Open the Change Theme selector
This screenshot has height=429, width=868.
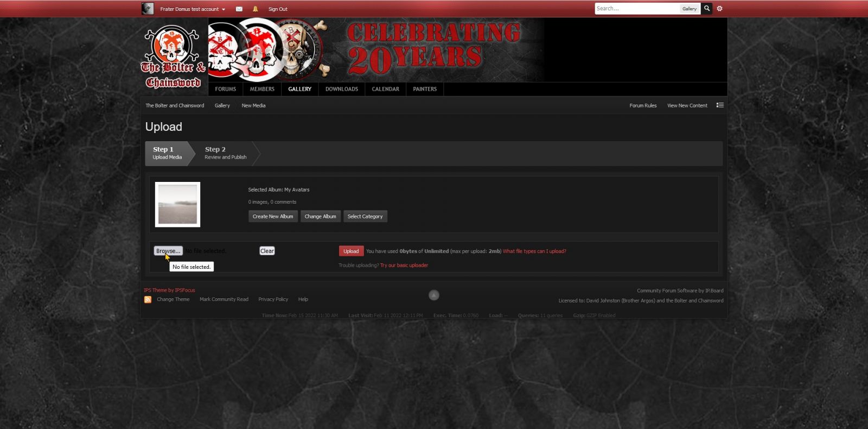(x=173, y=299)
